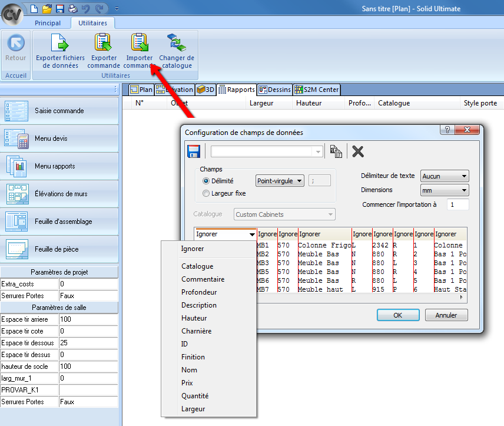Click the Espace tir arriere value field
Screen dimensions: 504x426
tap(88, 319)
